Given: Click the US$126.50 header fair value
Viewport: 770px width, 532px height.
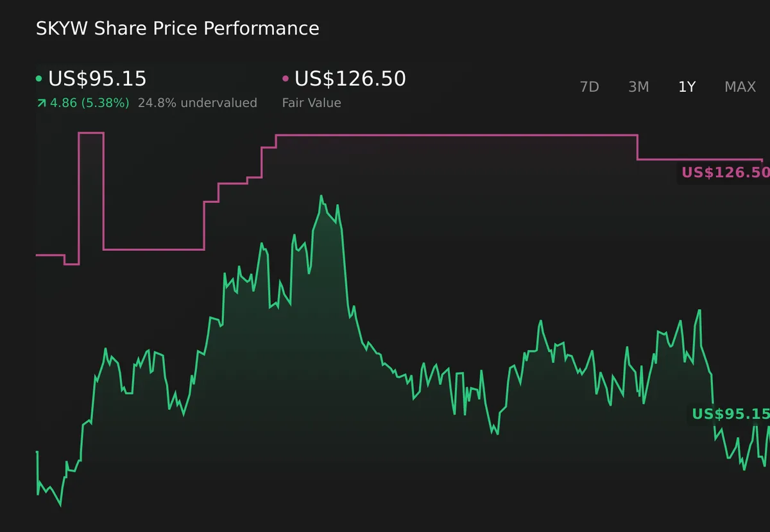Looking at the screenshot, I should [350, 79].
